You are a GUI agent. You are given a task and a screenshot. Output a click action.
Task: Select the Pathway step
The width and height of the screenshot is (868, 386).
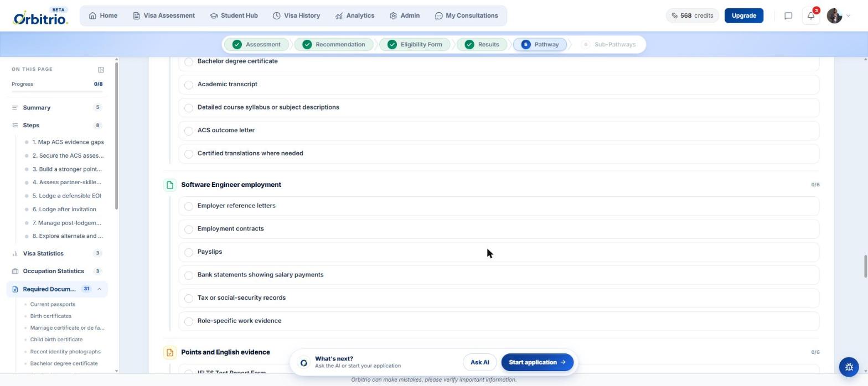point(540,45)
